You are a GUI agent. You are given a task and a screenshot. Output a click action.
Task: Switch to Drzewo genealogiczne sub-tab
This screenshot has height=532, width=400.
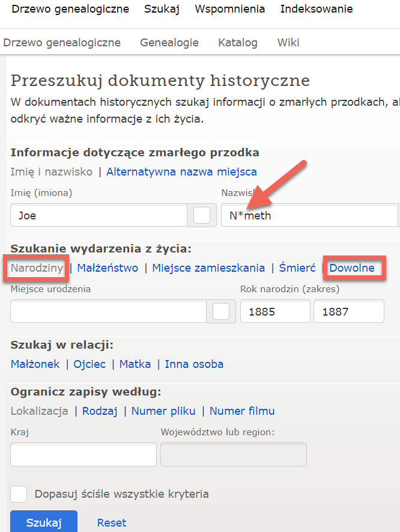[62, 43]
